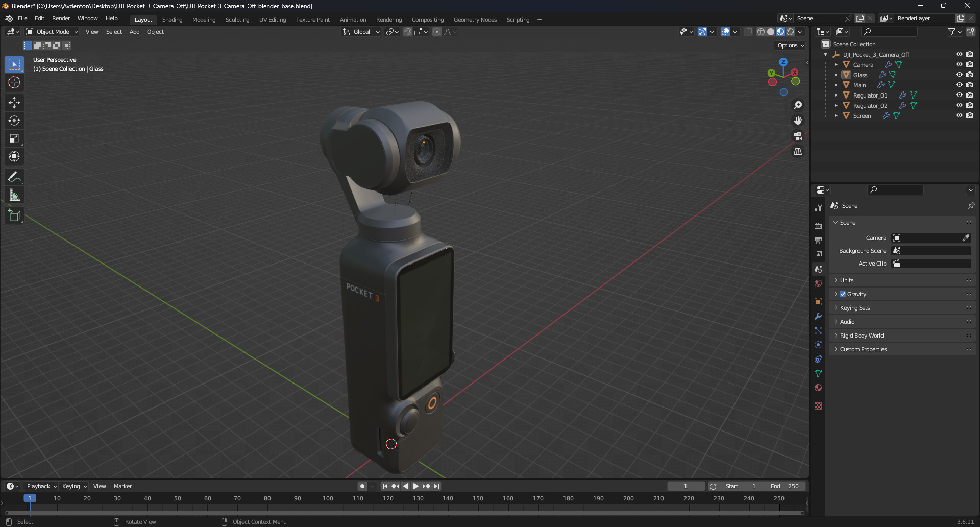The width and height of the screenshot is (980, 527).
Task: Click the Marker timeline menu
Action: coord(122,486)
